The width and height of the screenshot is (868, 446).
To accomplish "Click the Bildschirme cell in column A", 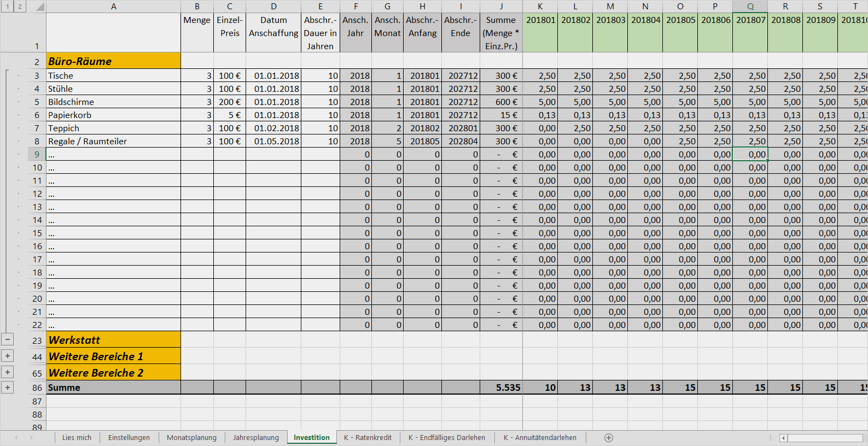I will point(113,102).
